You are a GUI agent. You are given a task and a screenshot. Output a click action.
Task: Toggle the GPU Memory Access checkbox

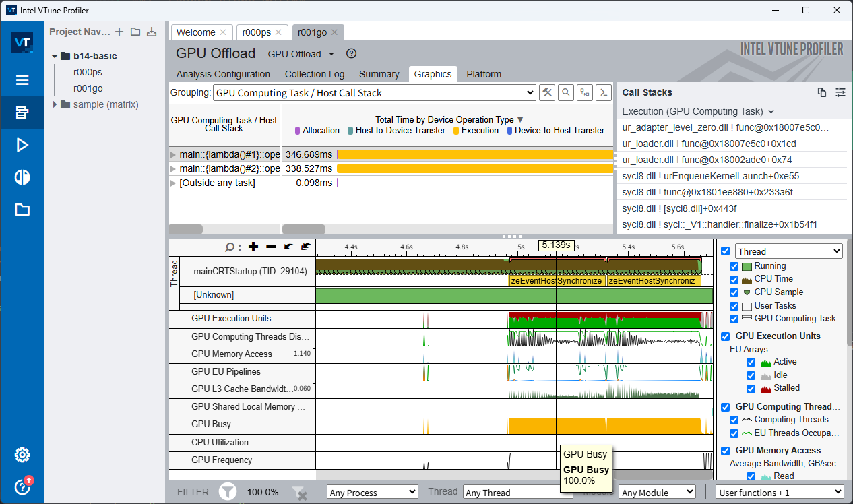pos(726,451)
